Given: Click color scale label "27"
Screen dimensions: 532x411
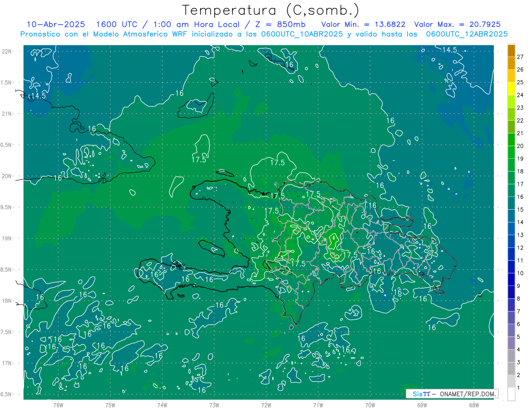Looking at the screenshot, I should 520,57.
